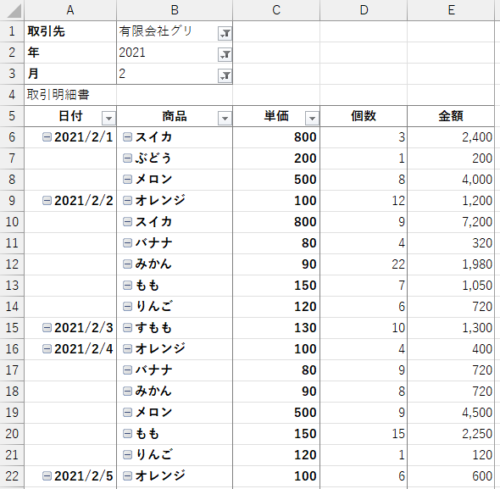Viewport: 500px width, 489px height.
Task: Select the cell showing amount 7,200
Action: [x=451, y=222]
